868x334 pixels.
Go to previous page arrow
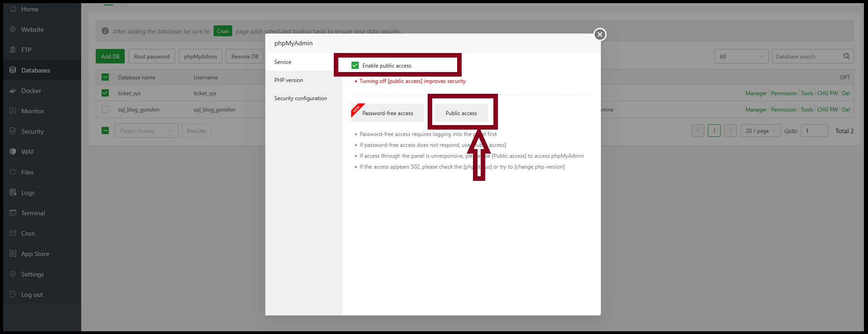point(698,131)
